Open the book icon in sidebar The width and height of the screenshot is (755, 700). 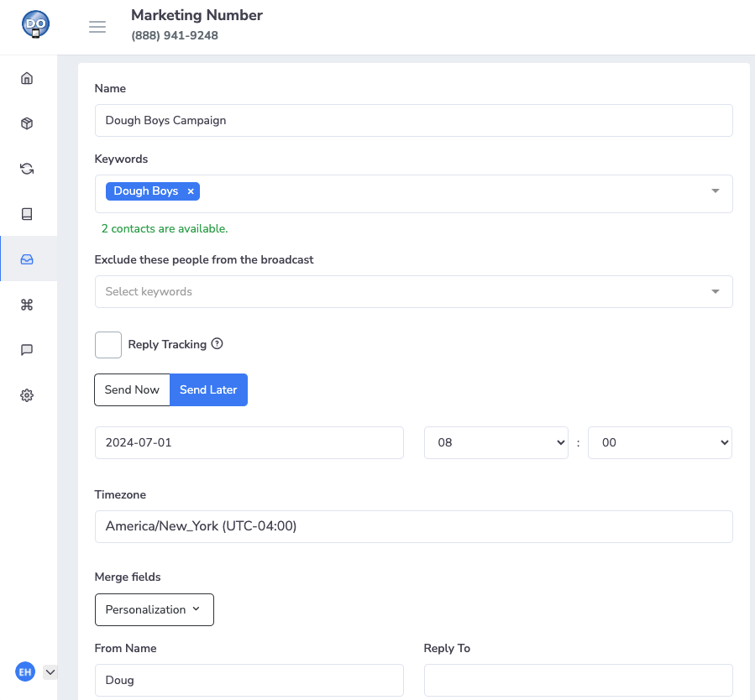pyautogui.click(x=27, y=214)
